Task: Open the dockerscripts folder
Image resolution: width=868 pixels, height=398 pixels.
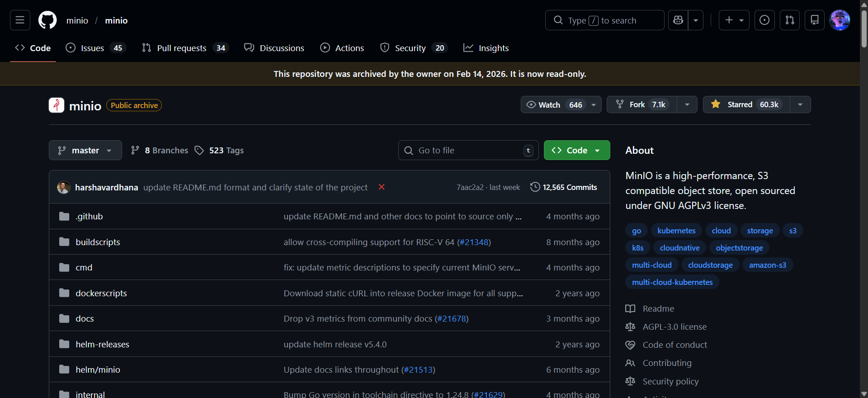Action: (101, 293)
